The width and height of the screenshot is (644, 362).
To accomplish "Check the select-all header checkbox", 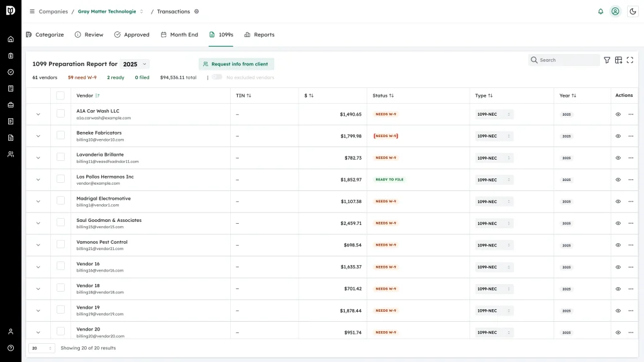I will tap(60, 96).
